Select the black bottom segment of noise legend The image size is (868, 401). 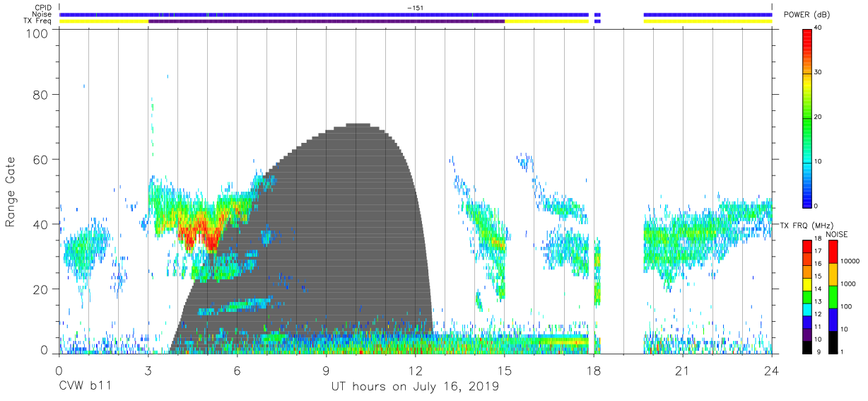pos(832,342)
